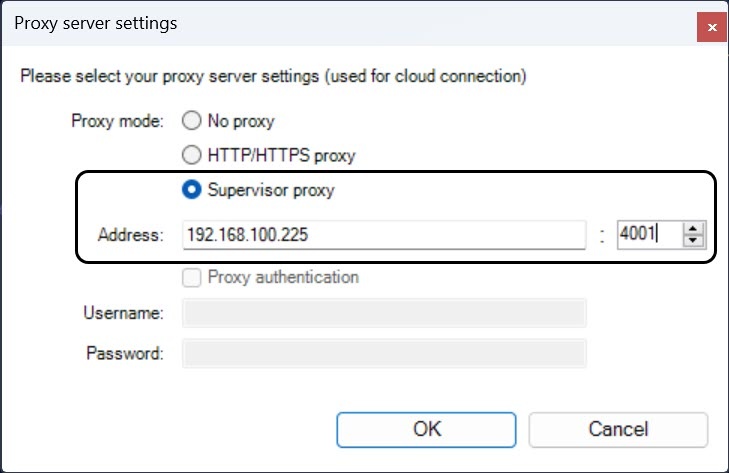Click the IP address input field
The image size is (729, 473).
pos(384,235)
